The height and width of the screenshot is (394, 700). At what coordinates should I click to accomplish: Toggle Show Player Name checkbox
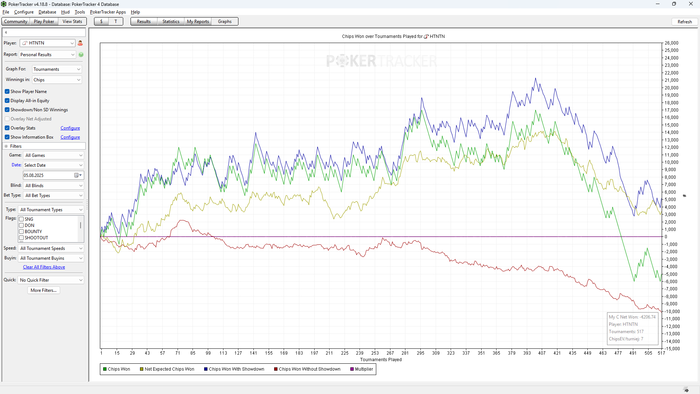click(7, 91)
